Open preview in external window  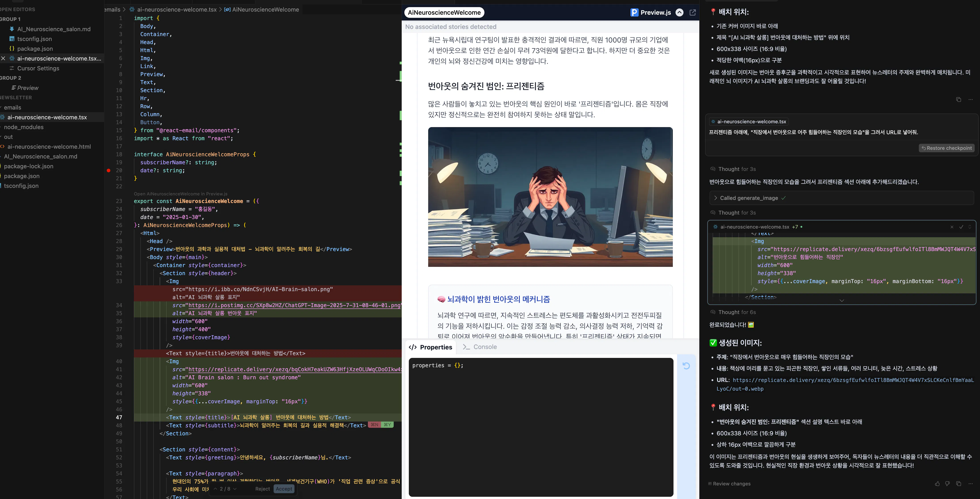693,12
